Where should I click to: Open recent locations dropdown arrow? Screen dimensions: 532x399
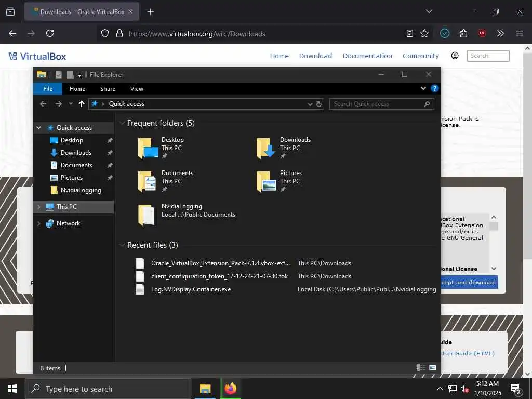point(71,104)
